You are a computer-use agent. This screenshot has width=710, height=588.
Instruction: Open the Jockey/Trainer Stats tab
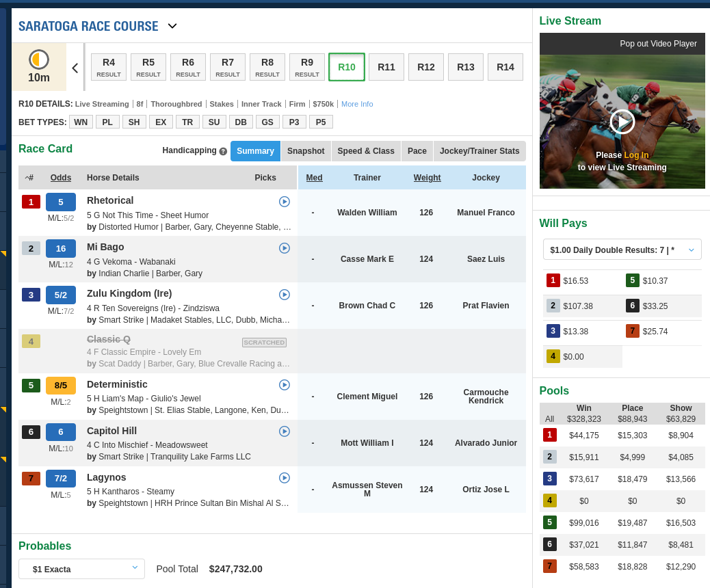pyautogui.click(x=479, y=151)
